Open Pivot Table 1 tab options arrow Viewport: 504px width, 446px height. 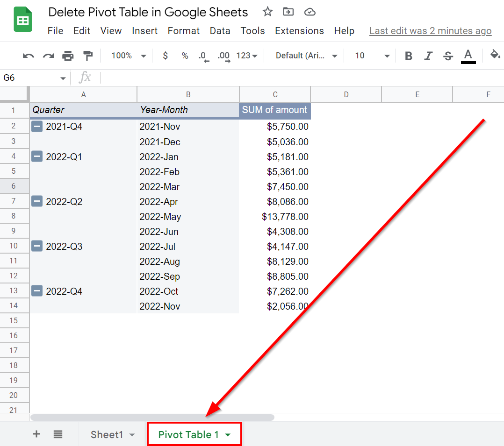(x=228, y=435)
